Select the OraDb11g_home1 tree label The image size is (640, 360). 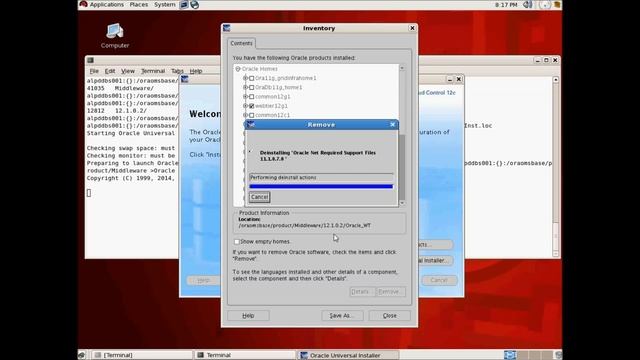279,87
